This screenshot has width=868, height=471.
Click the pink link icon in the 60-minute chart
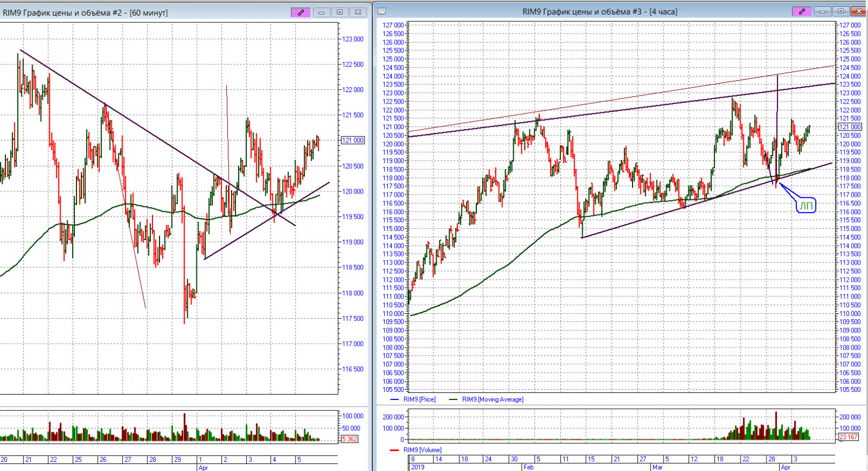(x=301, y=12)
